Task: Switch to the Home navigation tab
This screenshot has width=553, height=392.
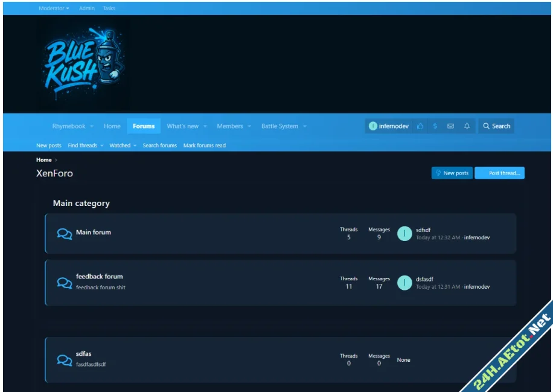Action: click(x=112, y=126)
